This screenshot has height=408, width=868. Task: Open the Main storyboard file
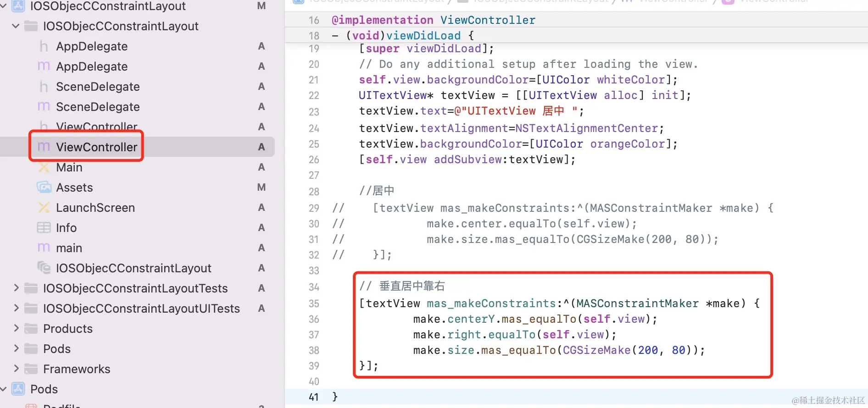point(69,167)
